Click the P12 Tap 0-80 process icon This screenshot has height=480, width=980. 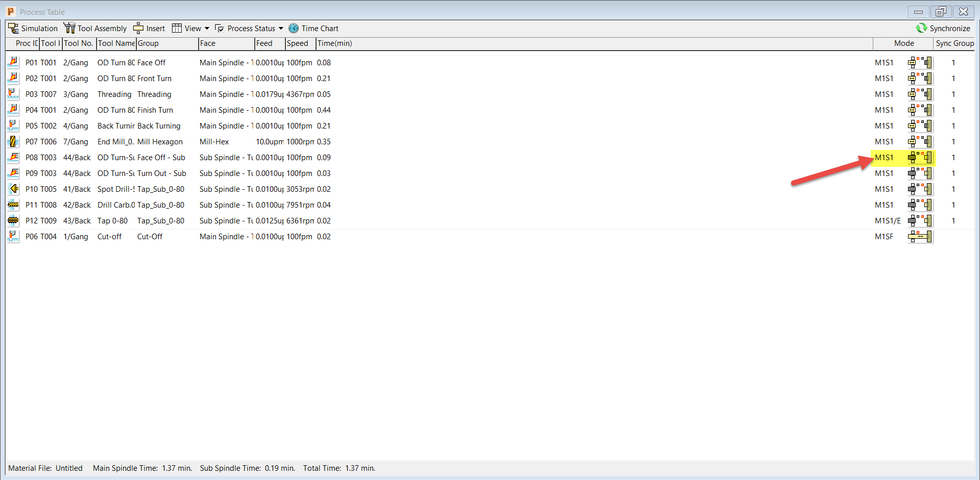pyautogui.click(x=13, y=220)
